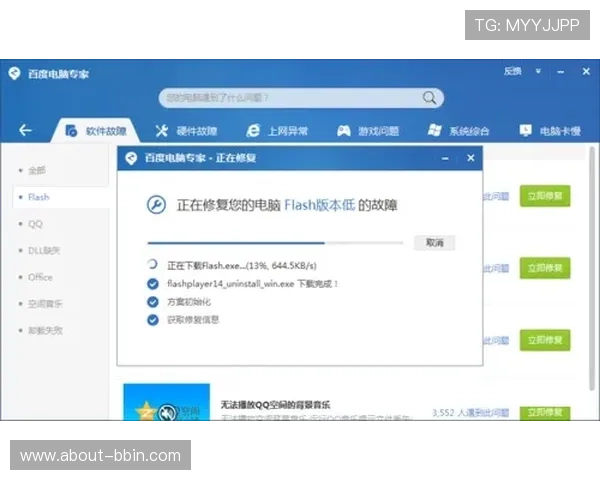Screen dimensions: 600x480
Task: Open the 系统综合 tab
Action: pyautogui.click(x=458, y=131)
